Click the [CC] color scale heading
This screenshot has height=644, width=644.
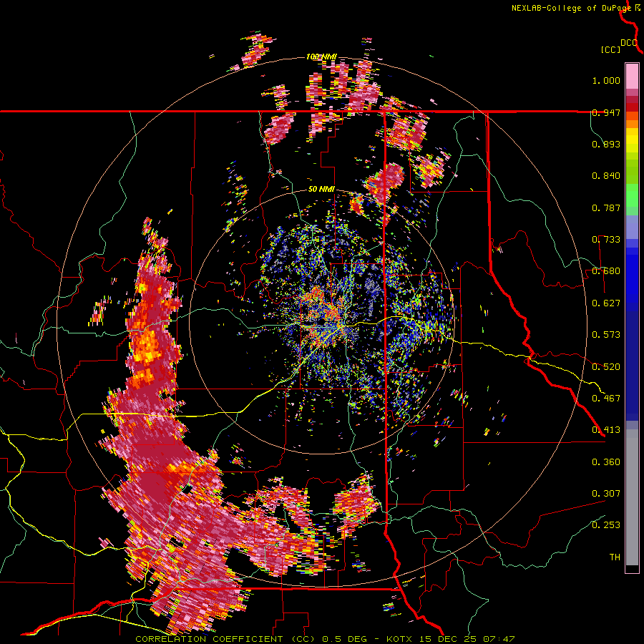point(610,49)
